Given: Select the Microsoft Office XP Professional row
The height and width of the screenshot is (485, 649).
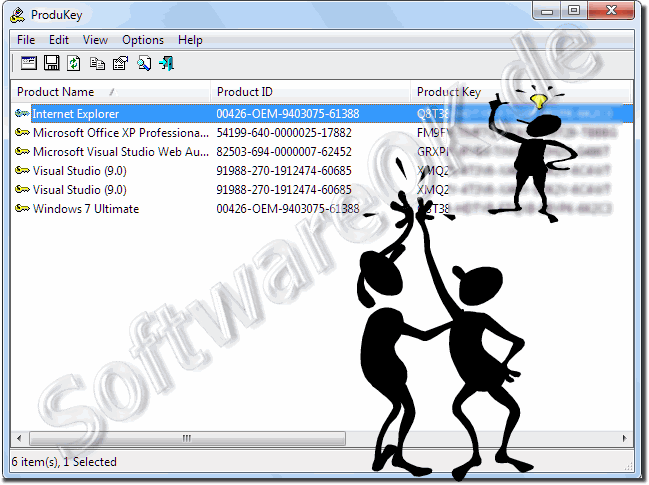Looking at the screenshot, I should 322,132.
